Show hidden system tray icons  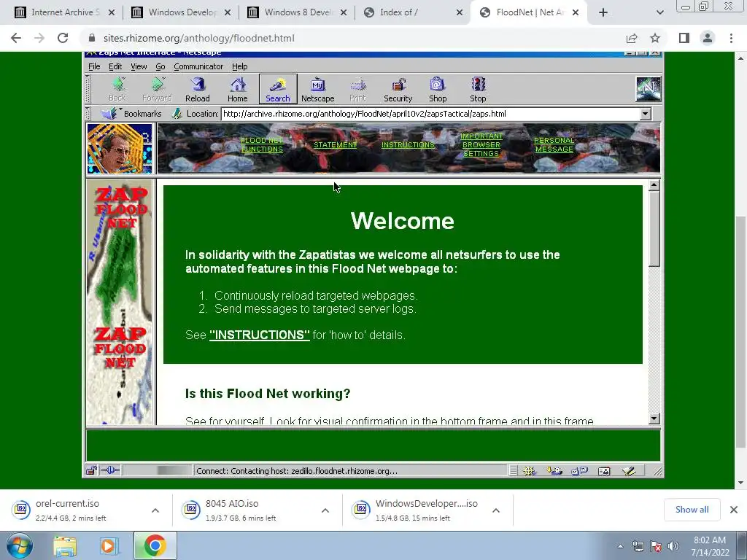click(620, 546)
